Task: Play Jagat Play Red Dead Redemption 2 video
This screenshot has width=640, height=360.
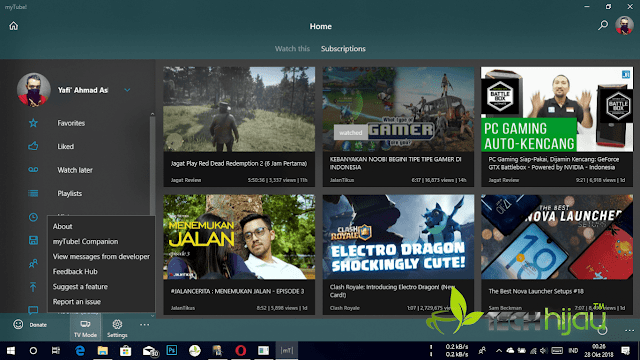Action: (x=239, y=109)
